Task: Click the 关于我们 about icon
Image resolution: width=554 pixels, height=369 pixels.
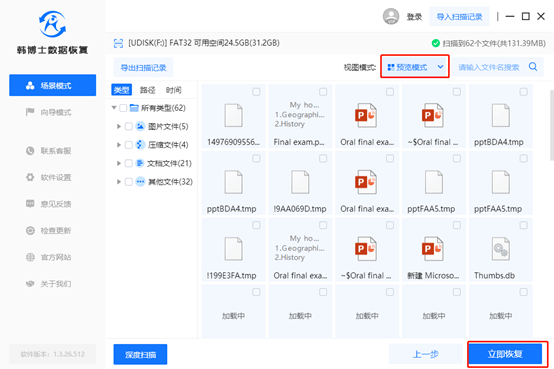Action: [30, 284]
